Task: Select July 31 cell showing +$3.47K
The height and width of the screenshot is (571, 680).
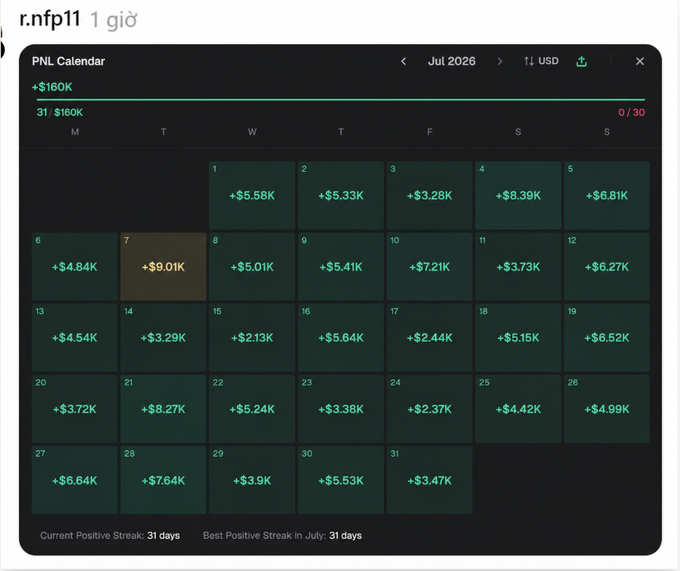Action: (429, 480)
